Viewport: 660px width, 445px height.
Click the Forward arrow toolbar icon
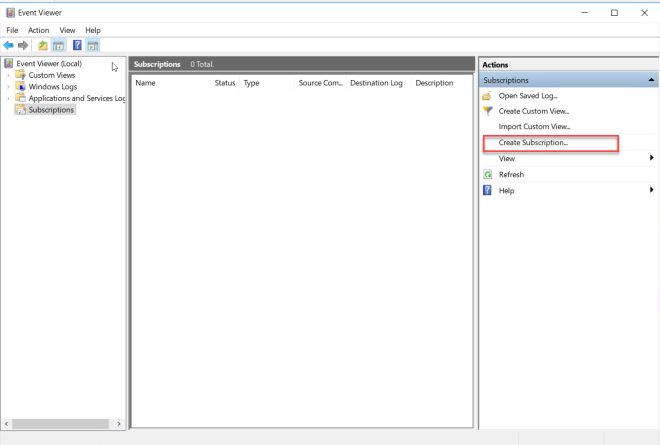point(23,45)
